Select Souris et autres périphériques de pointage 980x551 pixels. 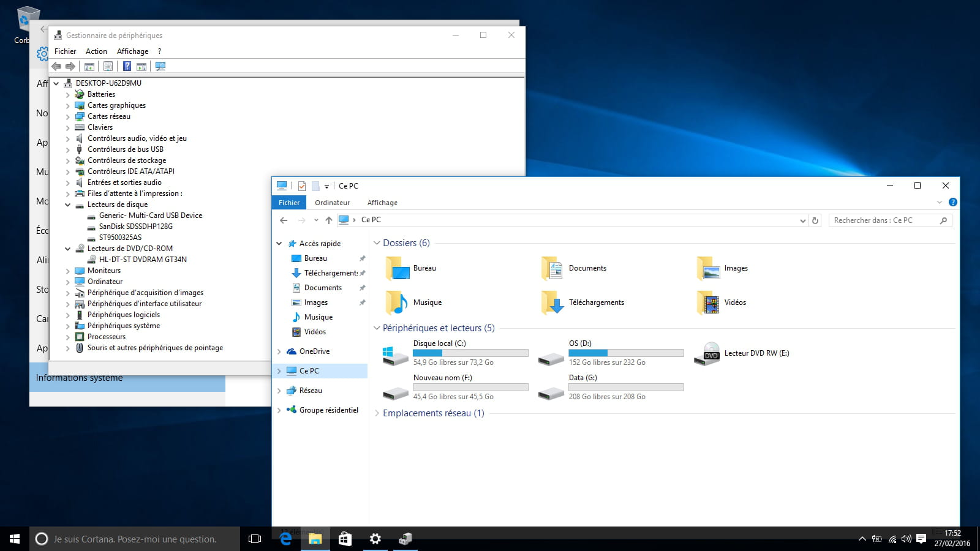155,348
